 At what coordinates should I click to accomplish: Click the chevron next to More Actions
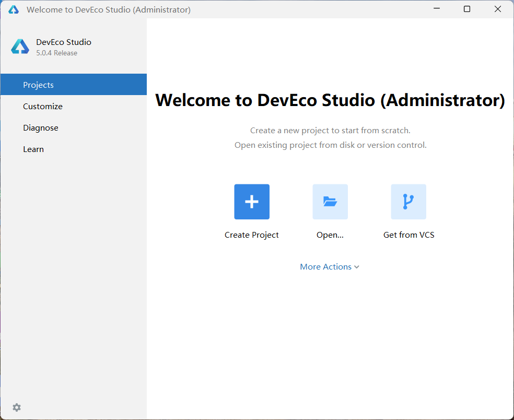tap(357, 267)
